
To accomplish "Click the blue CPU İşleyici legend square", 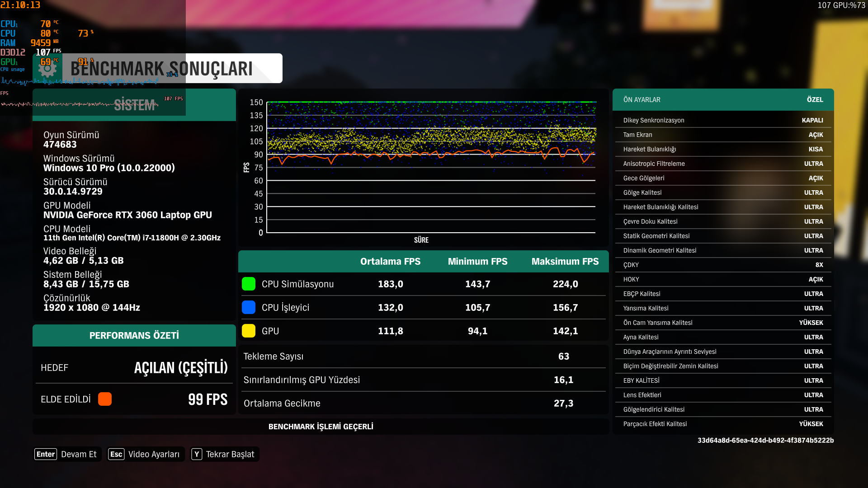I will 249,308.
